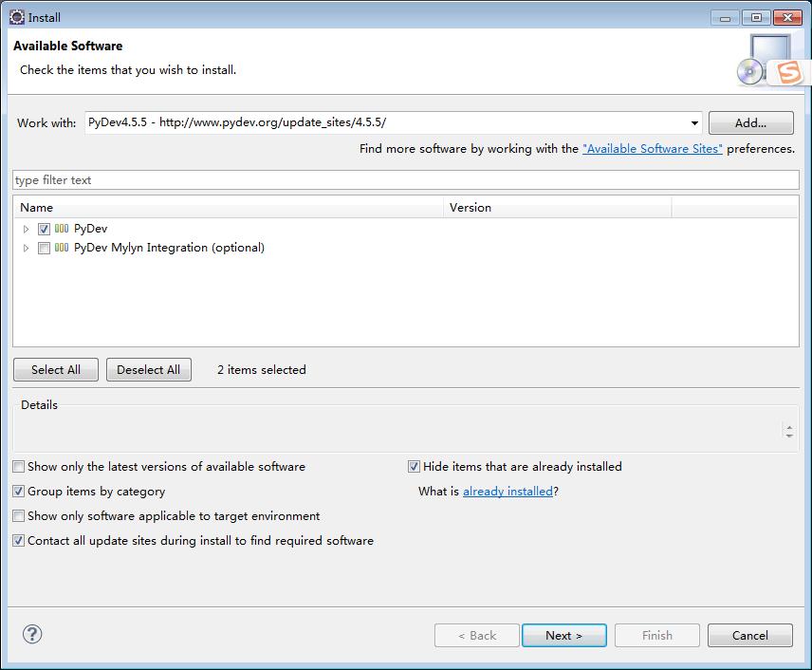Image resolution: width=812 pixels, height=670 pixels.
Task: Minimize the Install window
Action: coord(725,18)
